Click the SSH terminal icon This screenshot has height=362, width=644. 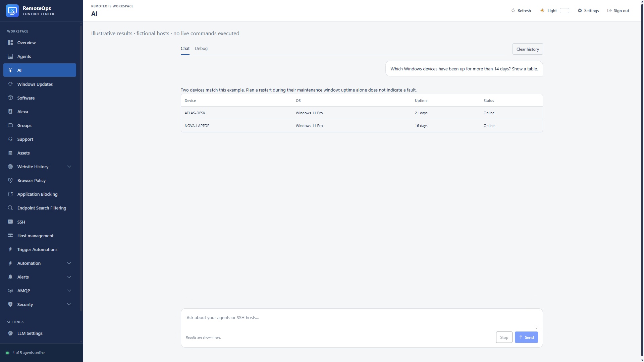pos(10,222)
